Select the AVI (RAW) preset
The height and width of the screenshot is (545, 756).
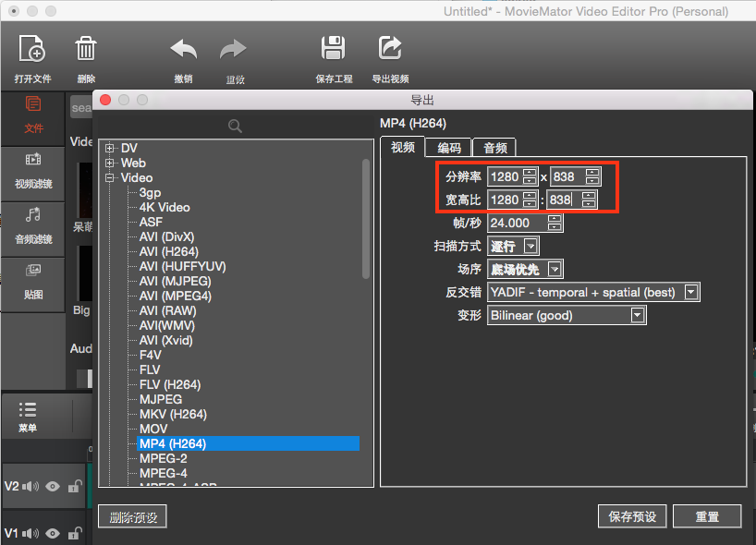[x=168, y=310]
